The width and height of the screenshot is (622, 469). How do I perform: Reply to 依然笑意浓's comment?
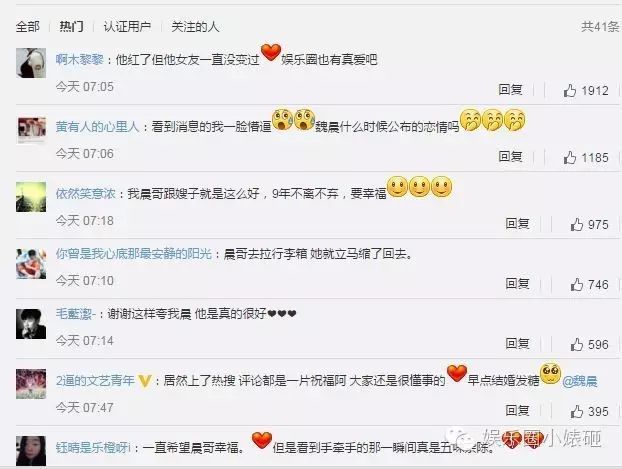click(x=517, y=224)
